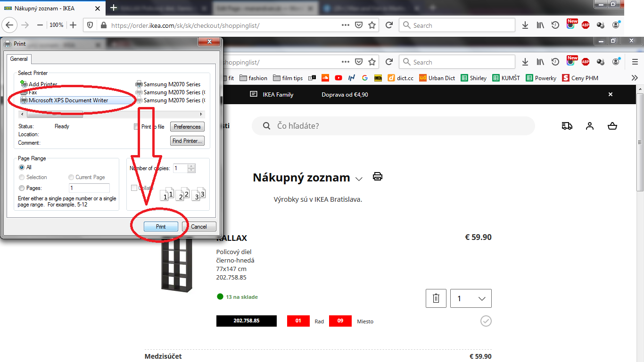This screenshot has height=362, width=644.
Task: Click the Find Printer... button
Action: [187, 140]
